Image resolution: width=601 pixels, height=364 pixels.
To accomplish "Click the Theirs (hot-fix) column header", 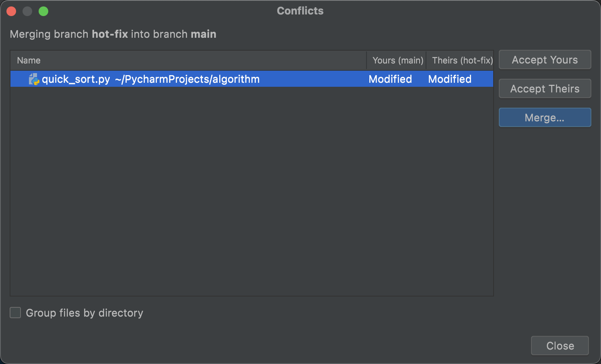I will pos(462,60).
